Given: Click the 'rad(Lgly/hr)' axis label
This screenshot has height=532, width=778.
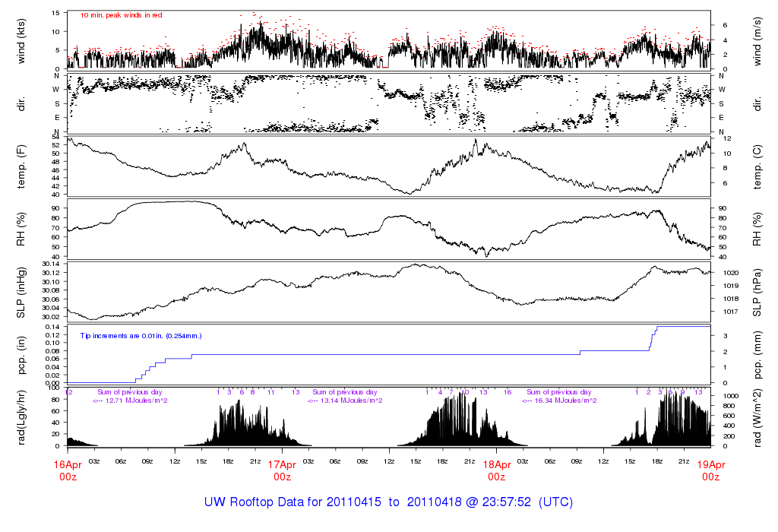Looking at the screenshot, I should pyautogui.click(x=21, y=418).
